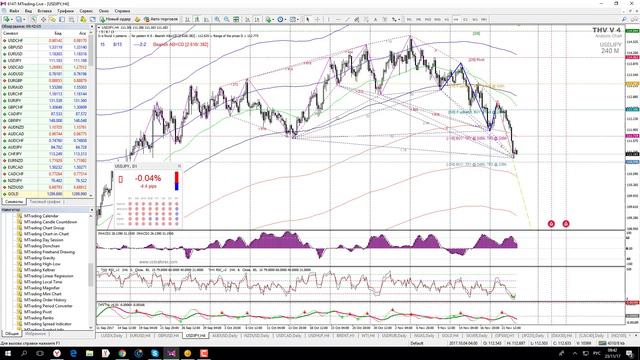Select MTrading Period Converter in Navigator
Image resolution: width=640 pixels, height=360 pixels.
tap(48, 306)
